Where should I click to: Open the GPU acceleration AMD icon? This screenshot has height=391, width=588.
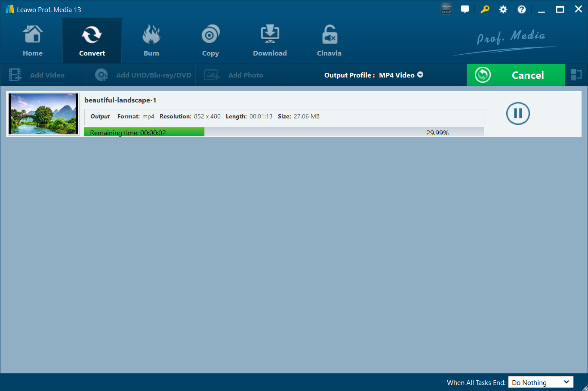(x=446, y=9)
